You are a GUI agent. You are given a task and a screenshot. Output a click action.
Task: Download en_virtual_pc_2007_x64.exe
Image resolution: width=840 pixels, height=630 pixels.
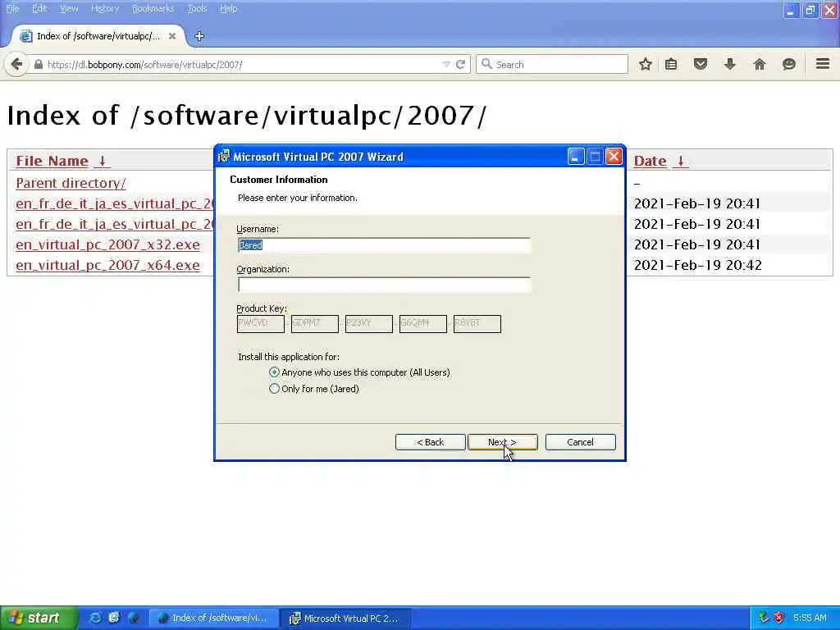[x=107, y=265]
